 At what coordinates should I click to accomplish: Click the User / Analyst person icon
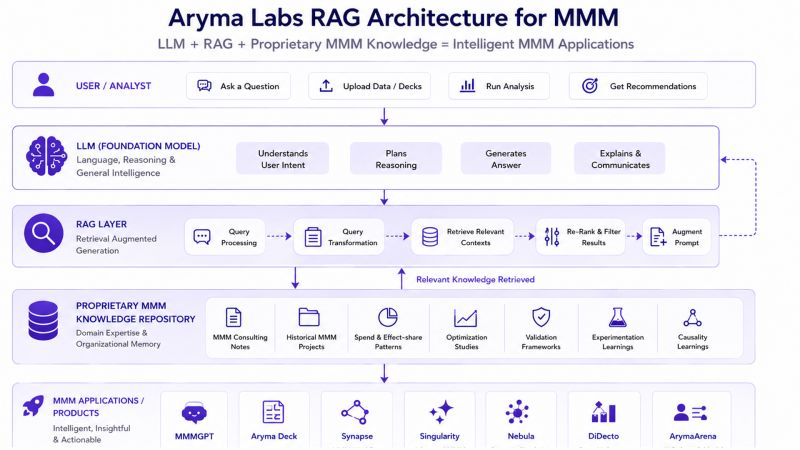coord(43,85)
